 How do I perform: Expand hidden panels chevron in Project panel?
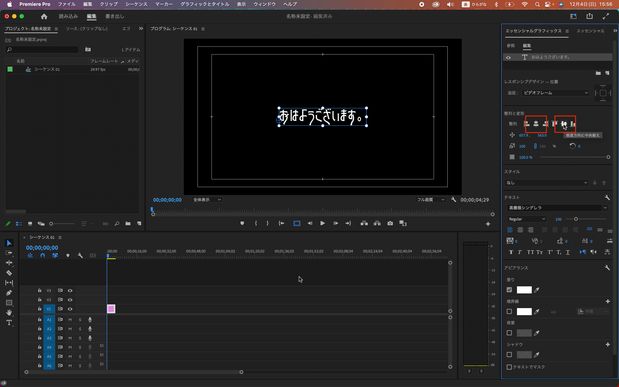(x=141, y=28)
